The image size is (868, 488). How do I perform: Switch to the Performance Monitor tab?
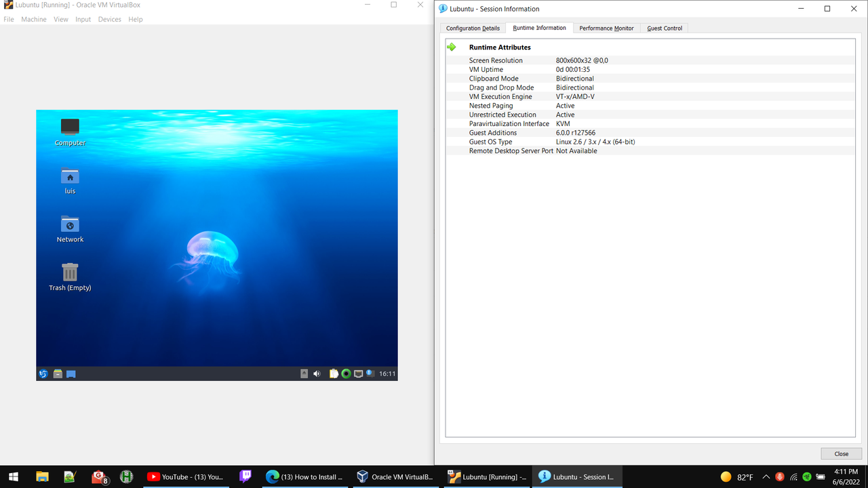(606, 28)
